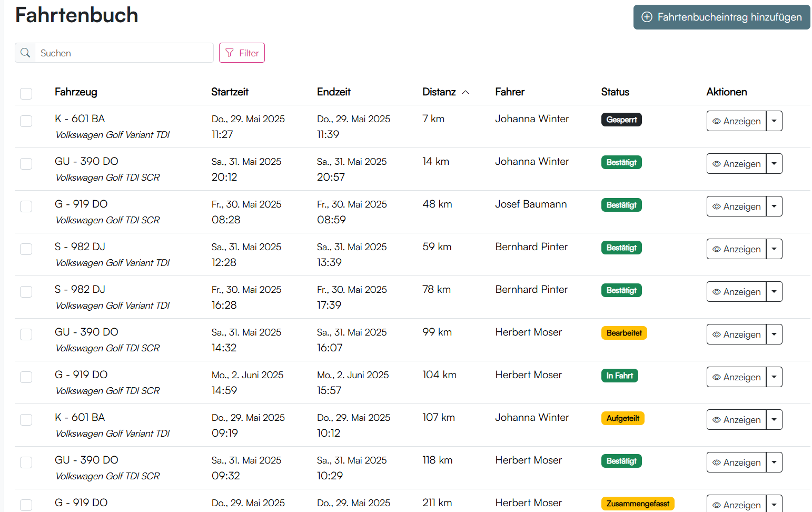Show the 99 km Bearbeitet trip entry
812x512 pixels.
736,334
